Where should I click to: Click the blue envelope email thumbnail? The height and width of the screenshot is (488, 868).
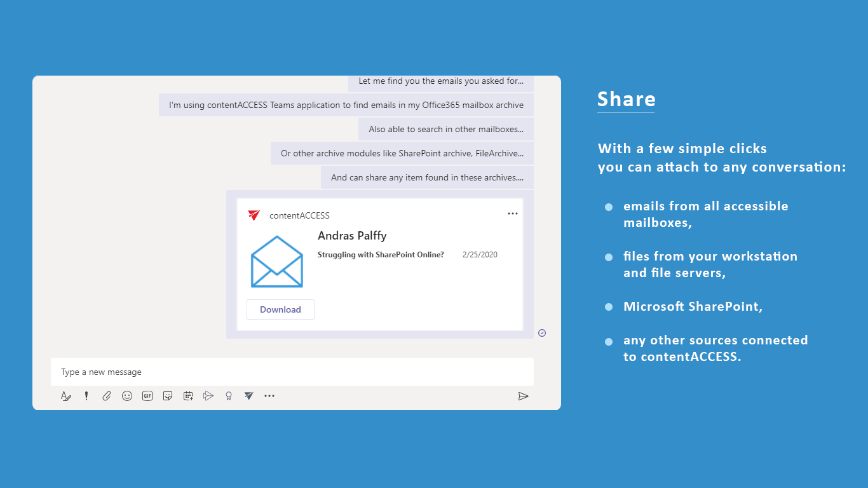[x=277, y=261]
